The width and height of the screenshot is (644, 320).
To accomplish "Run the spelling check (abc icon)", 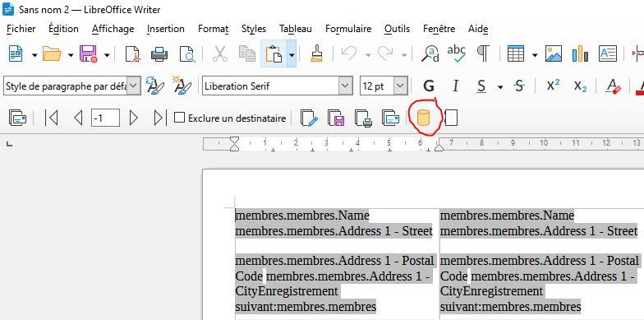I will click(457, 53).
